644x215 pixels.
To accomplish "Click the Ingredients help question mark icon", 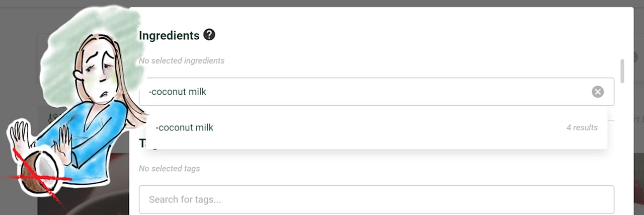I will pyautogui.click(x=209, y=35).
